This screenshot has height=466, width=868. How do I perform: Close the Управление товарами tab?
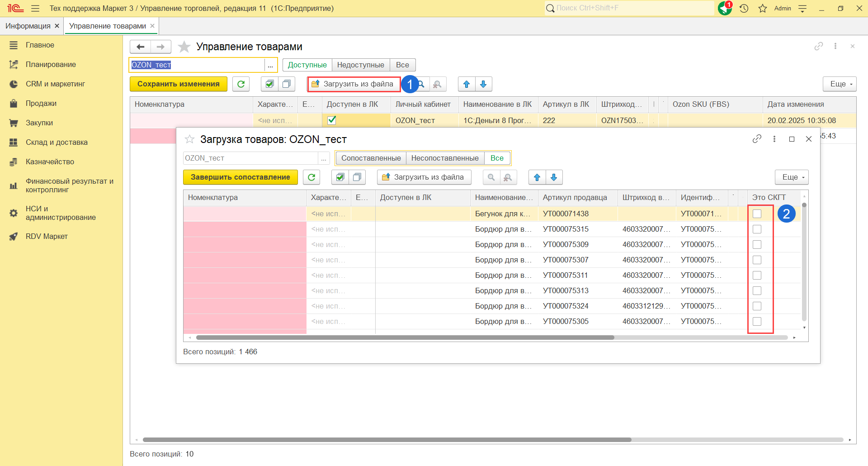(152, 26)
